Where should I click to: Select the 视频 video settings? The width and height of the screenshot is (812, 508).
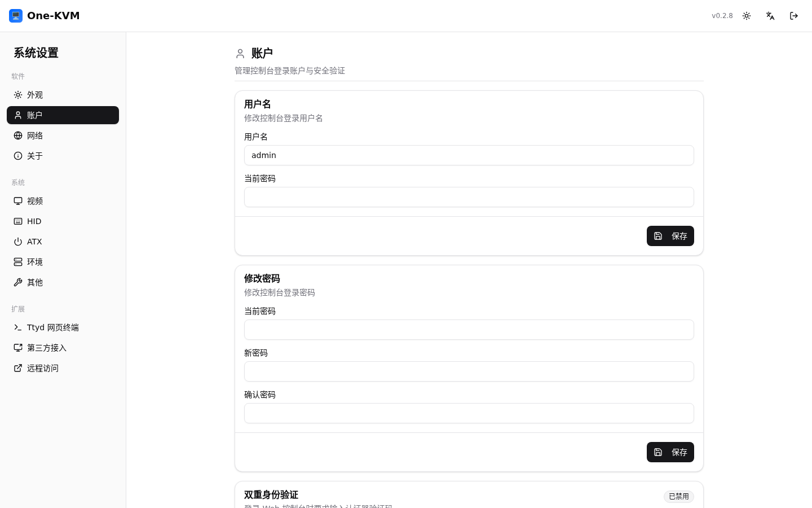(x=63, y=201)
